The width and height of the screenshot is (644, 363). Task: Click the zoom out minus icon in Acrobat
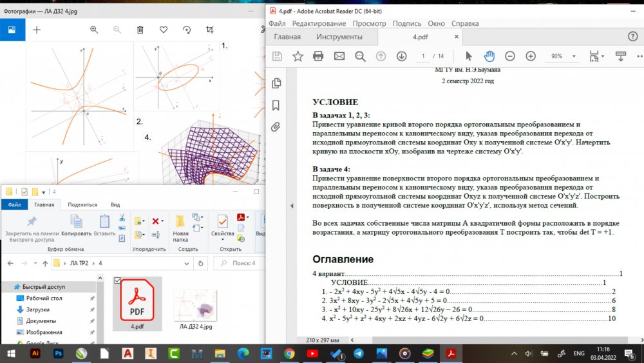click(510, 56)
